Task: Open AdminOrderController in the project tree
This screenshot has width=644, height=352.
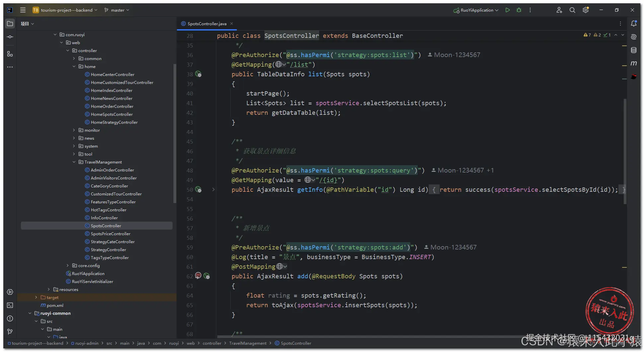Action: (x=112, y=170)
